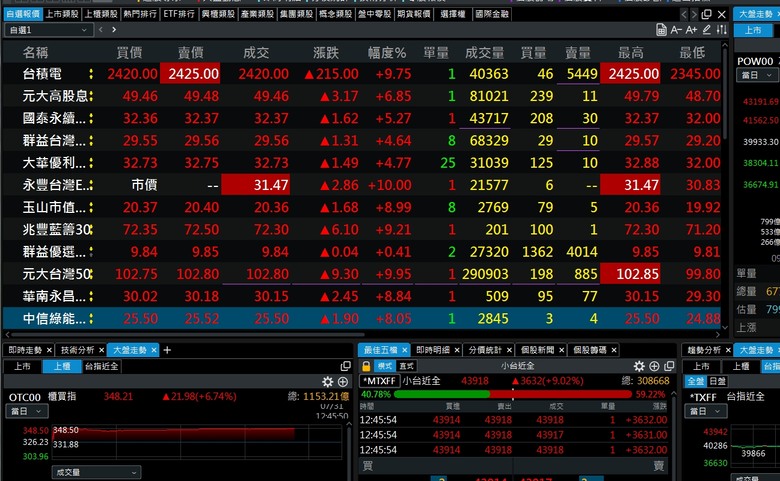The height and width of the screenshot is (481, 780).
Task: Open the 熱門排行 tab
Action: [x=140, y=14]
